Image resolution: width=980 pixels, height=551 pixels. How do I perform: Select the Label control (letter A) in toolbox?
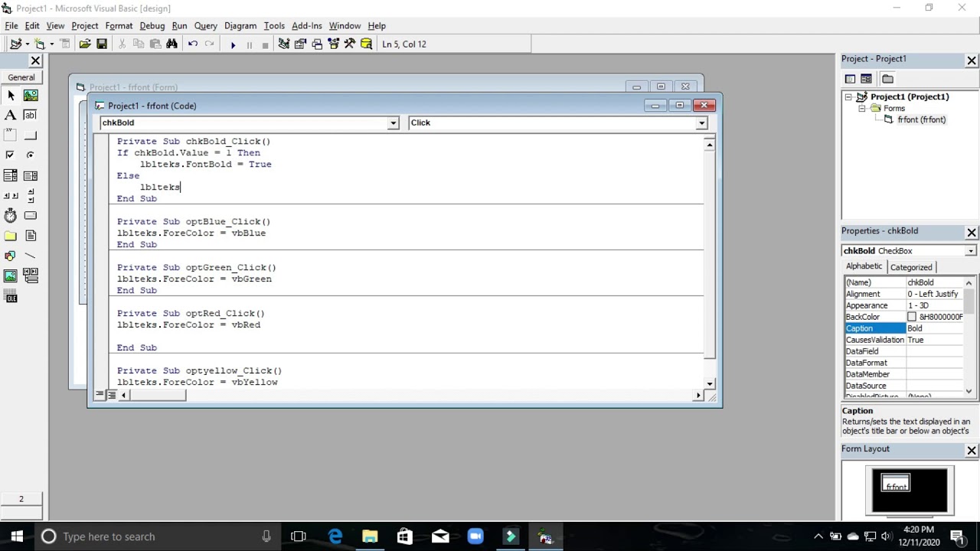[11, 115]
